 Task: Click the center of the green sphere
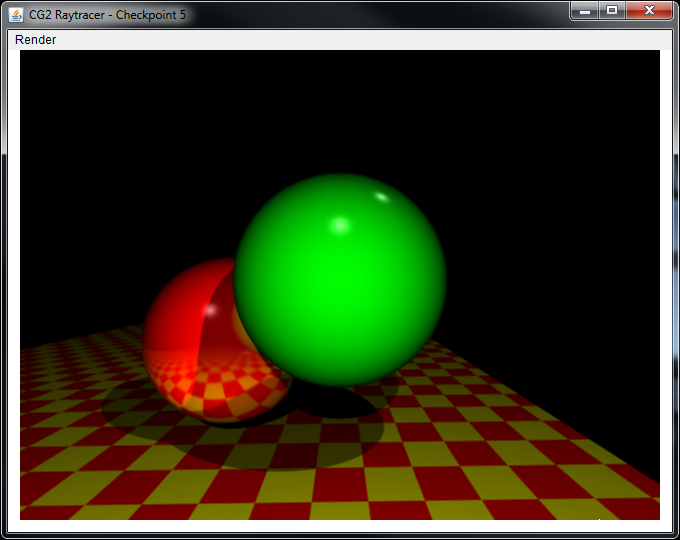point(340,280)
